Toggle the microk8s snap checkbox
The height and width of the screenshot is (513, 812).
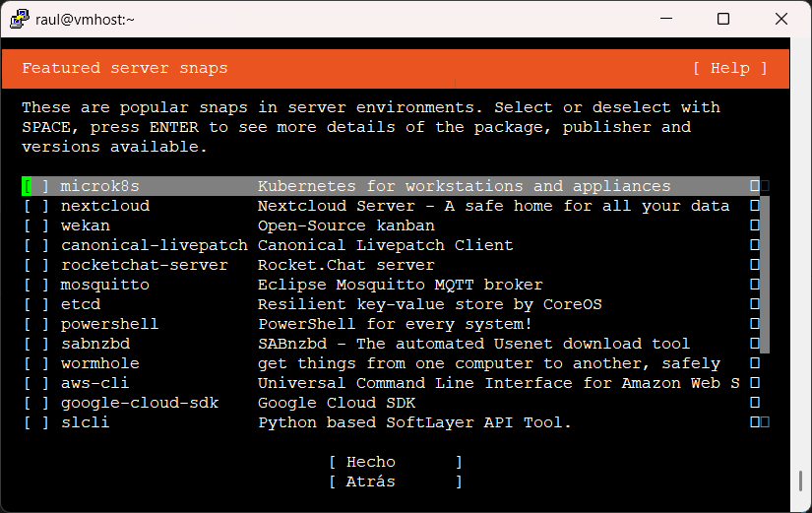pos(36,186)
